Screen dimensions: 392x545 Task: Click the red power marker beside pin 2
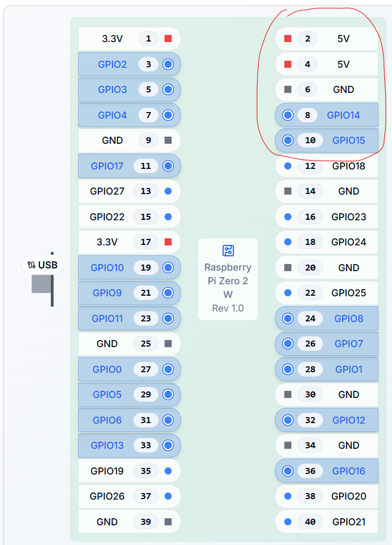288,39
